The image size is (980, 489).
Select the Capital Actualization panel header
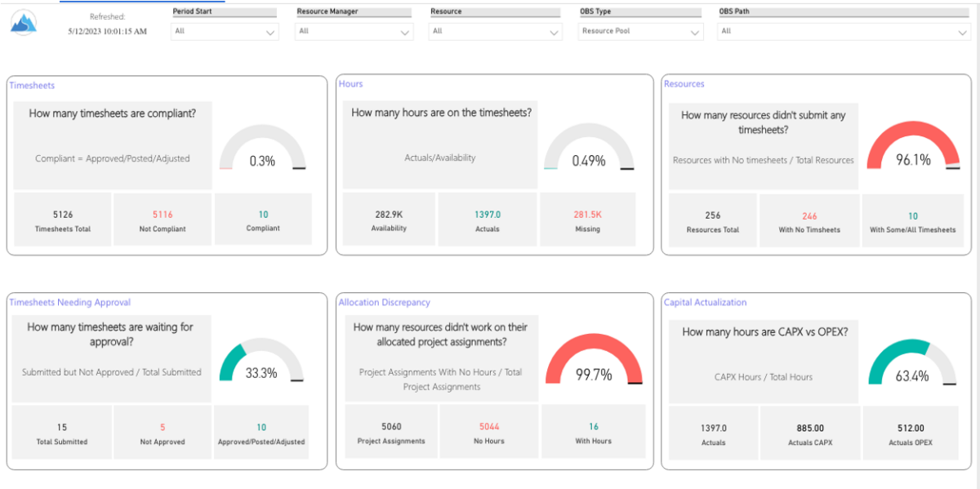tap(705, 302)
